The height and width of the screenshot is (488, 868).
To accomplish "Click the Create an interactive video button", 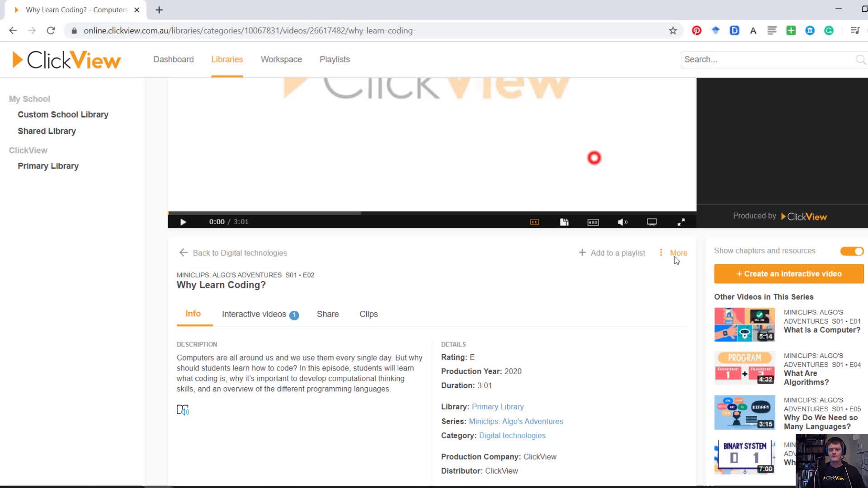I will point(788,274).
